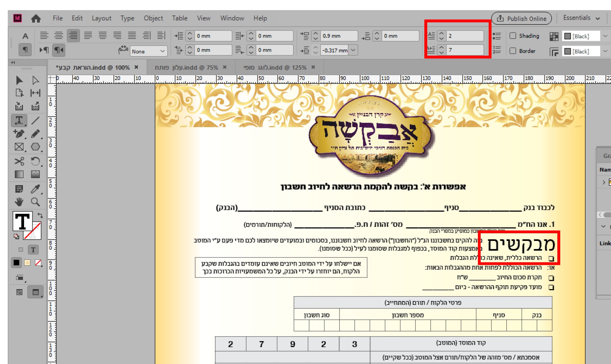The image size is (611, 364).
Task: Choose the Eyedropper tool
Action: point(35,189)
